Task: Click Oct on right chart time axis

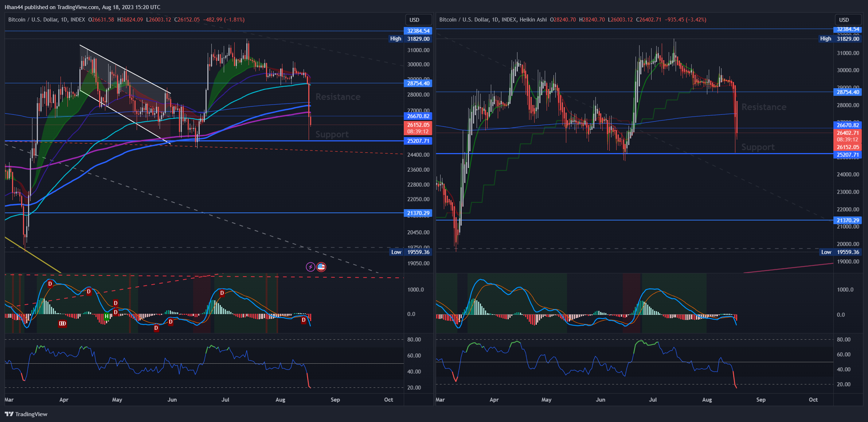Action: [x=813, y=400]
